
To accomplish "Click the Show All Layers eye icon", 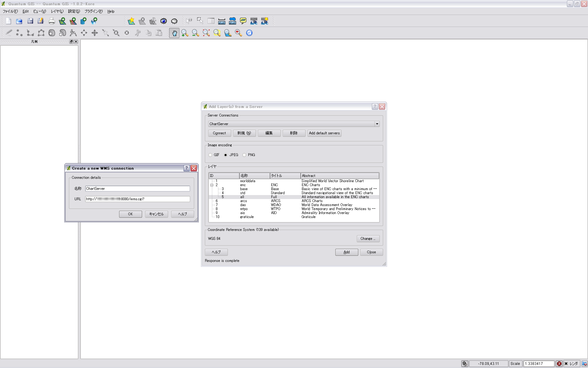I will (164, 21).
